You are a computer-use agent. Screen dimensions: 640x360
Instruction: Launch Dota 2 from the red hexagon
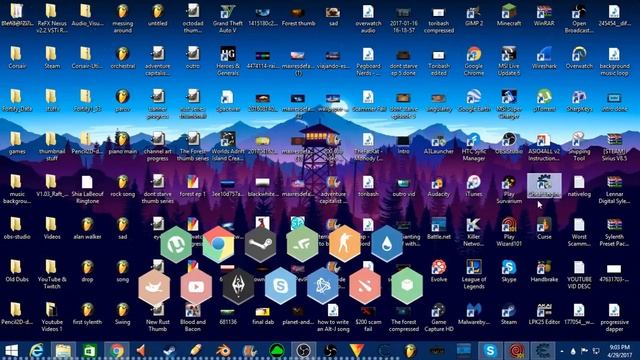(365, 286)
